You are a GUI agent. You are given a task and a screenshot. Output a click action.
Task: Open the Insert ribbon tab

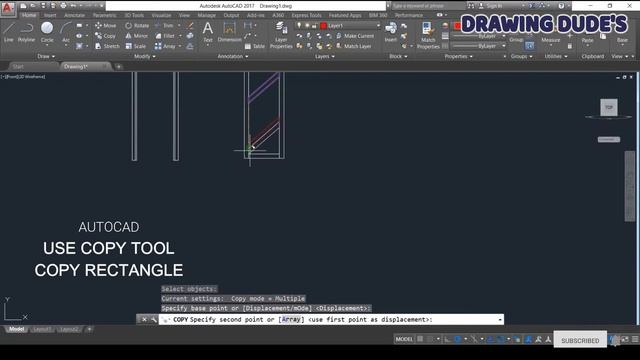(50, 15)
